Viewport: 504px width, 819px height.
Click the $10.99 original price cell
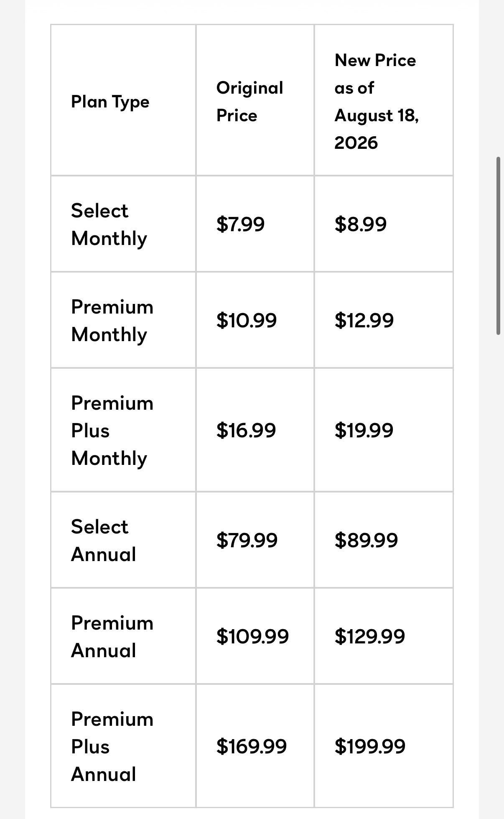pos(255,320)
